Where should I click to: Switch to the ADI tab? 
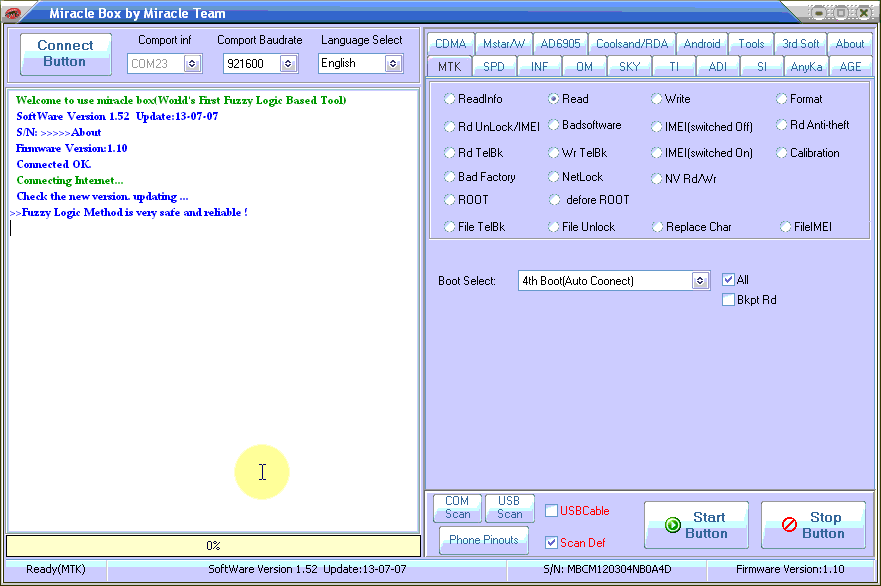tap(717, 67)
